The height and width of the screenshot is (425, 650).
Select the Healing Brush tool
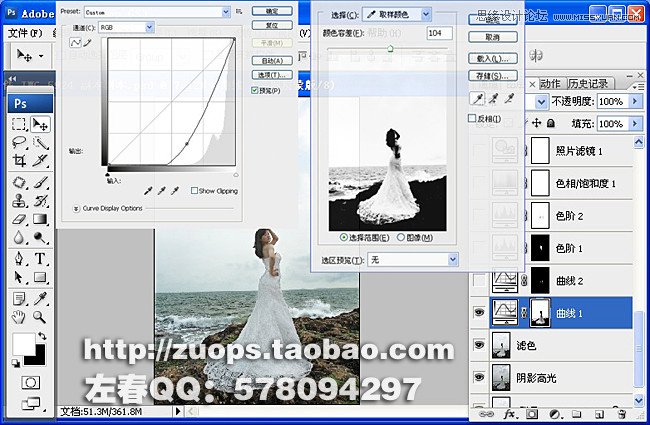coord(19,182)
